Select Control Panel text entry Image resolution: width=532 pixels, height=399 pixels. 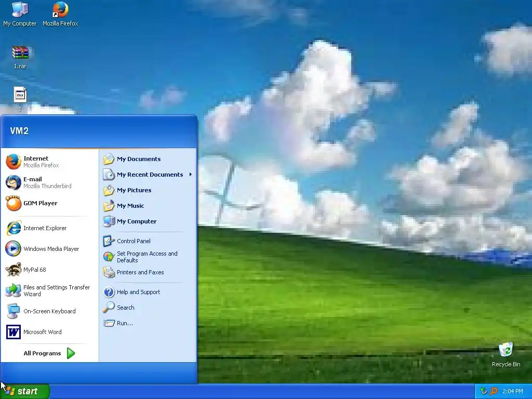coord(134,241)
